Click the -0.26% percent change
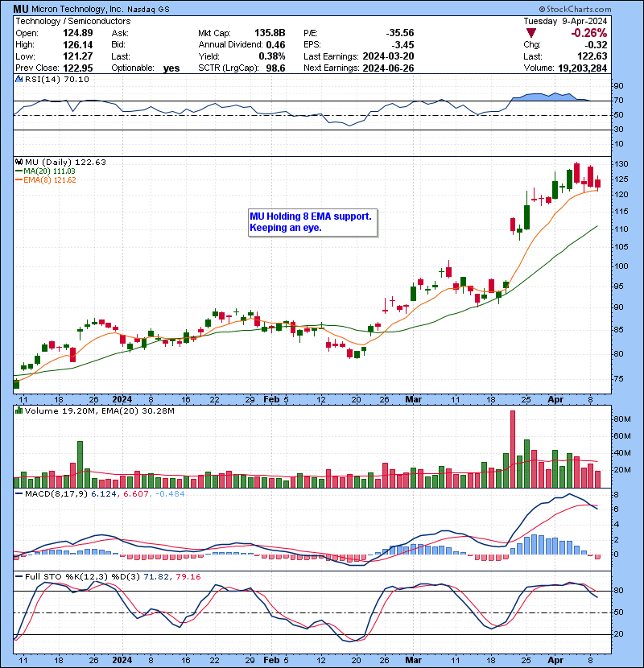 coord(589,33)
